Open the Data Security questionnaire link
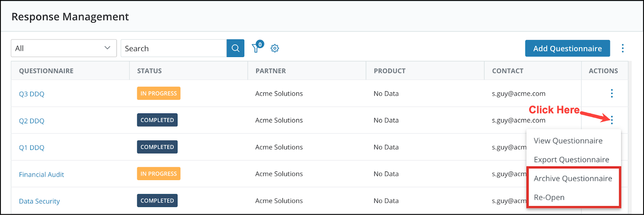The image size is (644, 215). tap(39, 201)
